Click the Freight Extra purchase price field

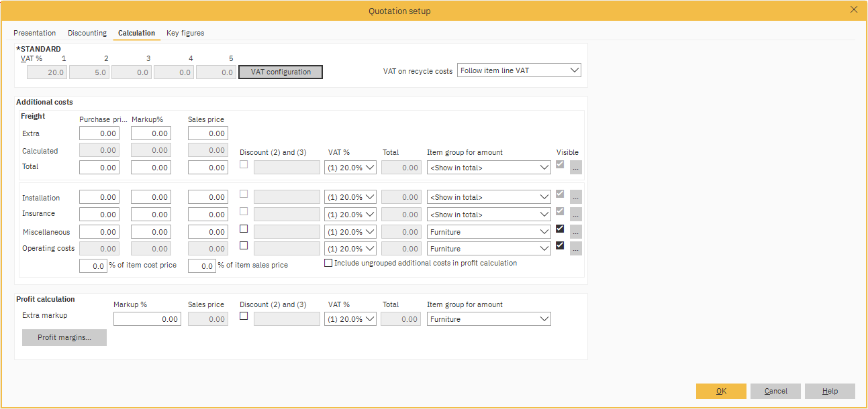pyautogui.click(x=99, y=133)
